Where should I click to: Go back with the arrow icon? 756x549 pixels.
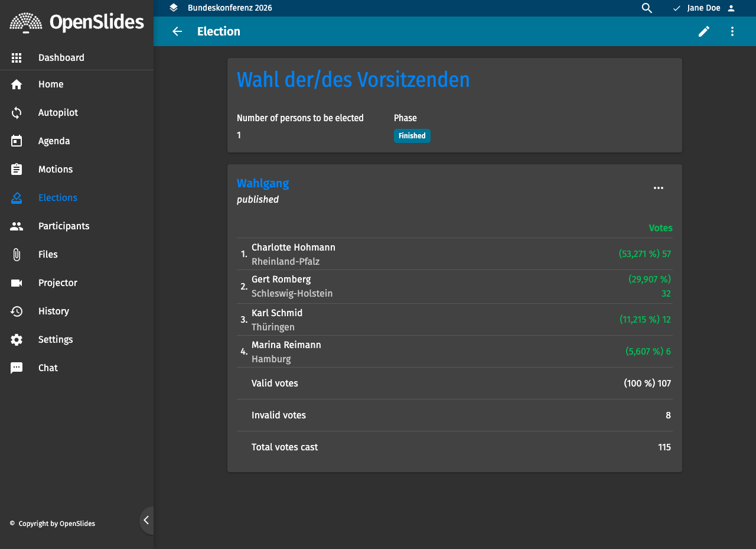click(177, 31)
